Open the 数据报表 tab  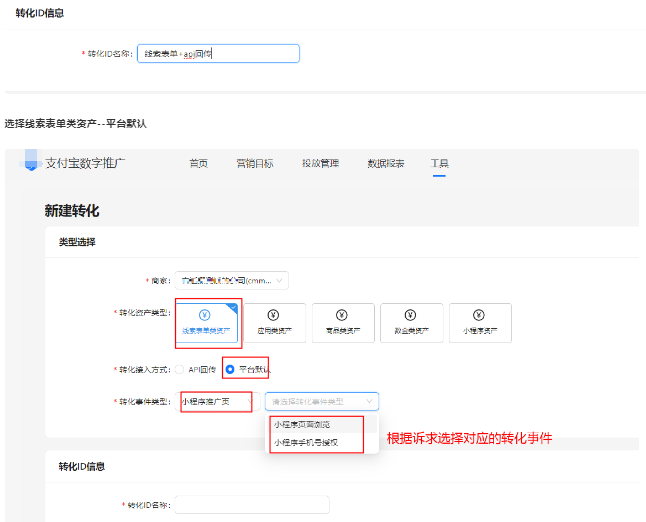tap(386, 164)
